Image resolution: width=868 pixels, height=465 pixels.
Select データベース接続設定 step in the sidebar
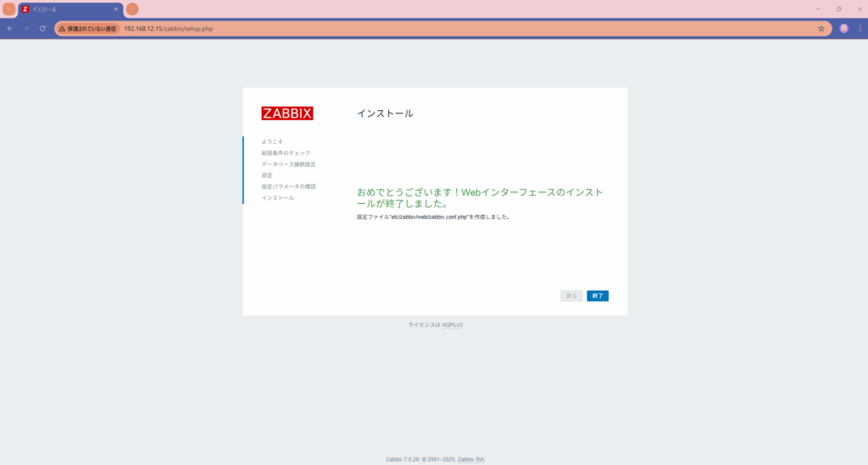288,164
